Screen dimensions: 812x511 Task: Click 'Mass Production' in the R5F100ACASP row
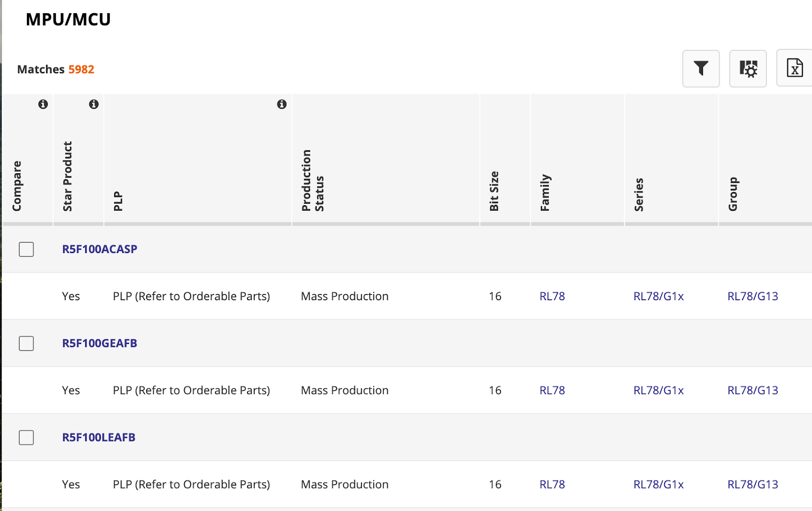[345, 296]
